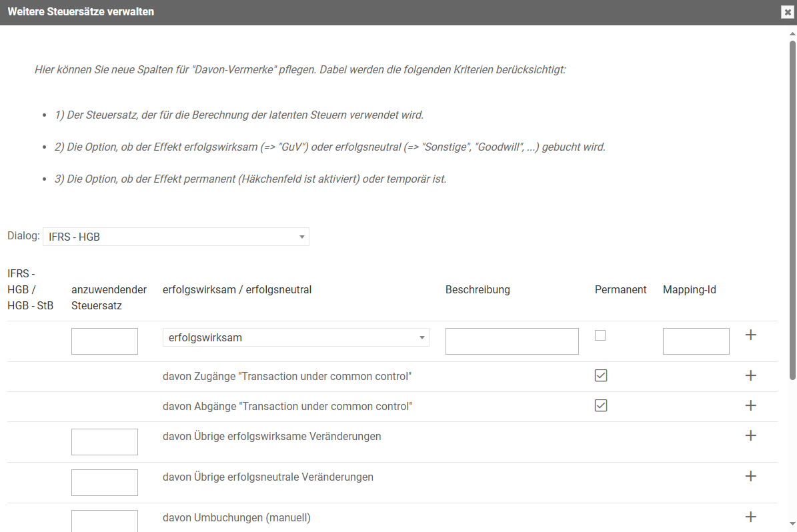
Task: Click the scrollbar up arrow
Action: coord(792,33)
